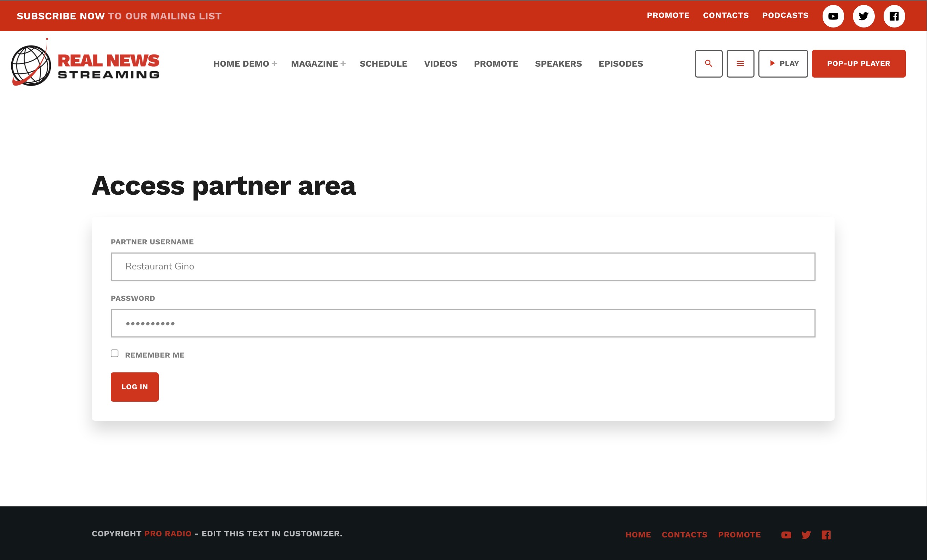Click Subscribe Now mailing list link
The height and width of the screenshot is (560, 927).
coord(119,16)
